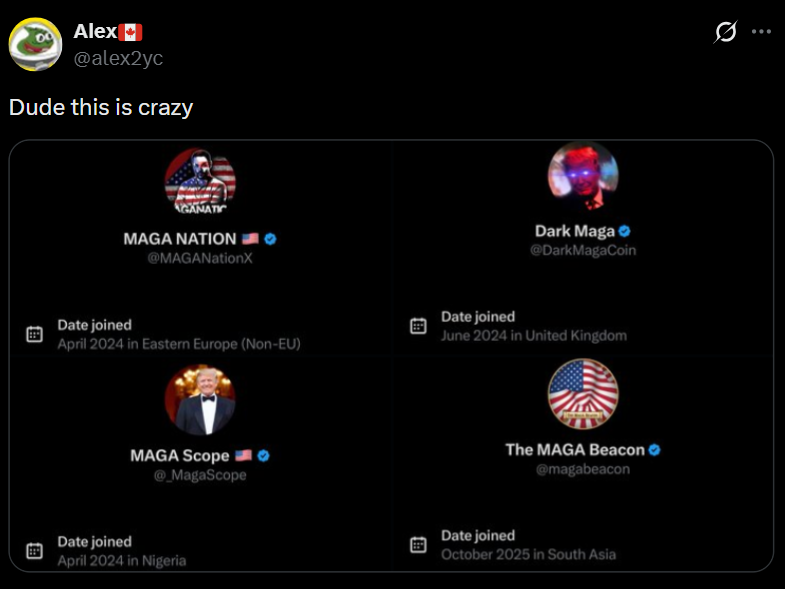Click the calendar icon beside April 2024 Nigeria
Viewport: 785px width, 589px height.
point(34,550)
